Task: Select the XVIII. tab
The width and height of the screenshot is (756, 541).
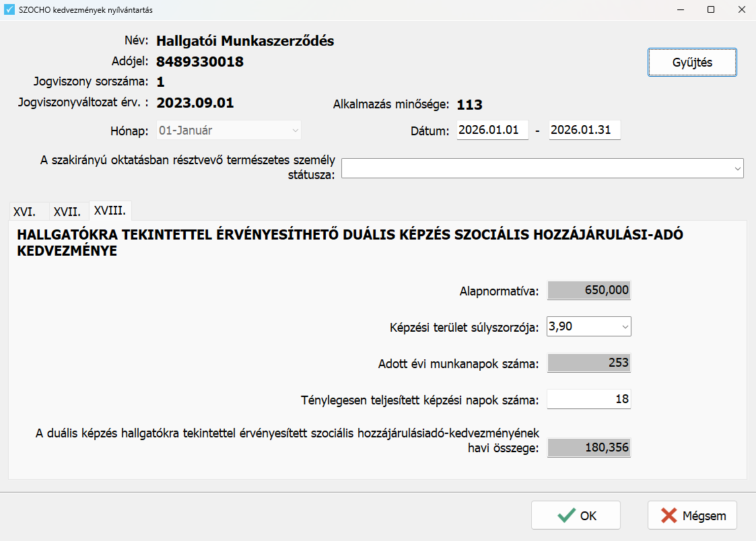Action: tap(110, 211)
